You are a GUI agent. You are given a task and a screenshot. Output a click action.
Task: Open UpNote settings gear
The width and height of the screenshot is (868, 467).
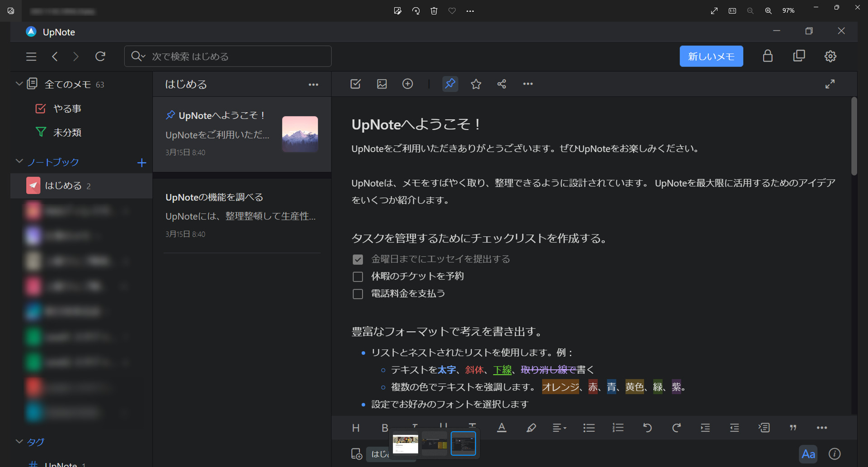pyautogui.click(x=830, y=56)
